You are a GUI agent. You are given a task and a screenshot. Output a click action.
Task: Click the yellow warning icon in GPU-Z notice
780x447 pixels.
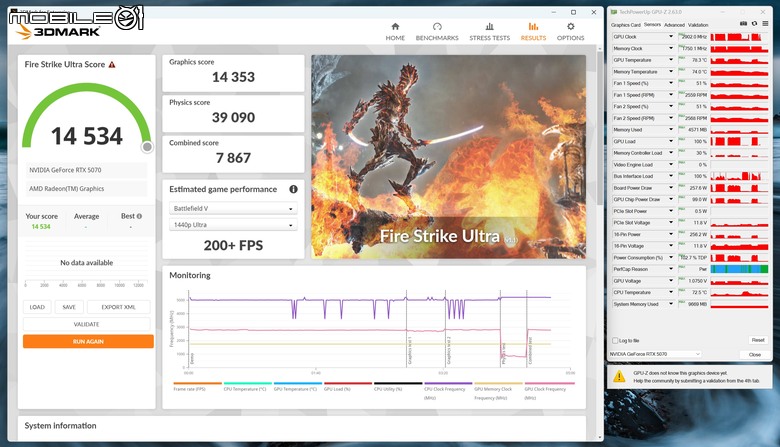[x=619, y=376]
